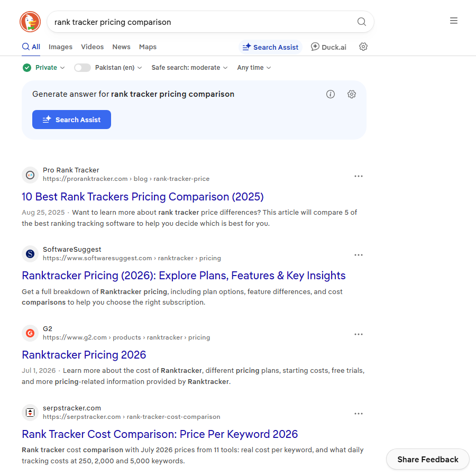Open more options for Pro Rank Tracker result
This screenshot has height=476, width=476.
point(359,176)
